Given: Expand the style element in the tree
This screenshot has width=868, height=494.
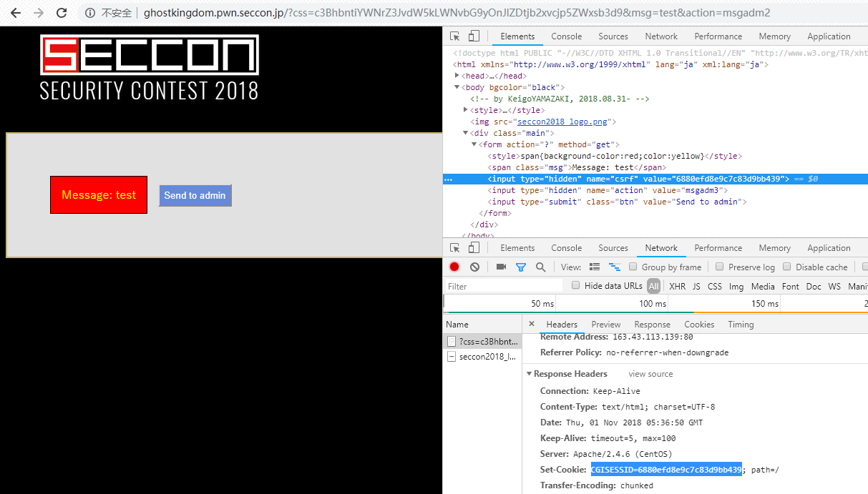Looking at the screenshot, I should tap(466, 110).
